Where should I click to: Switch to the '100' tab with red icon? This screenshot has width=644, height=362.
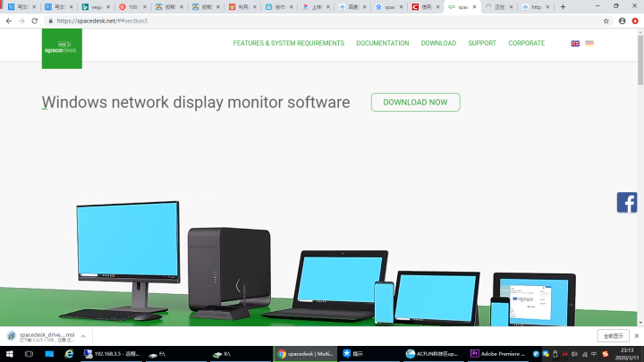132,7
